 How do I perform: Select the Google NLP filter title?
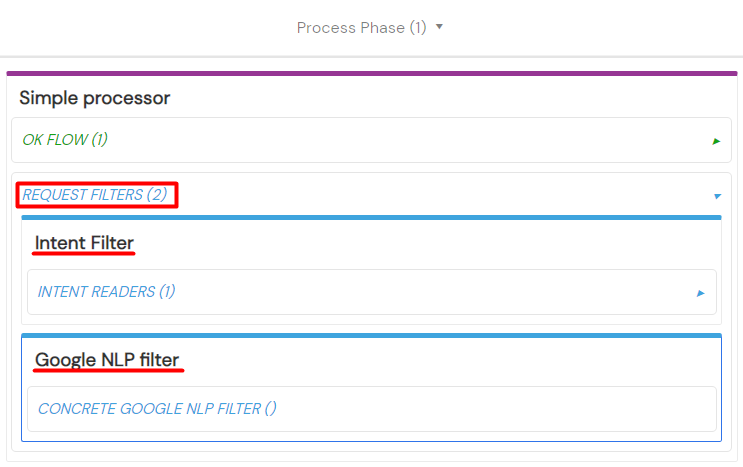(107, 360)
